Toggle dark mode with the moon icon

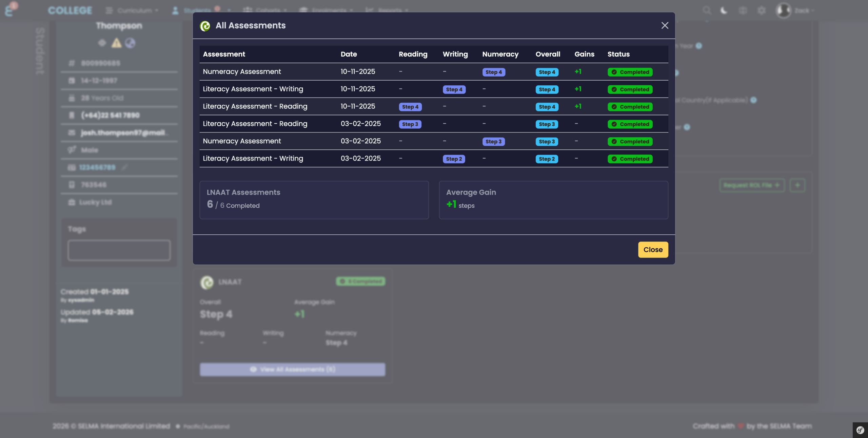(724, 10)
